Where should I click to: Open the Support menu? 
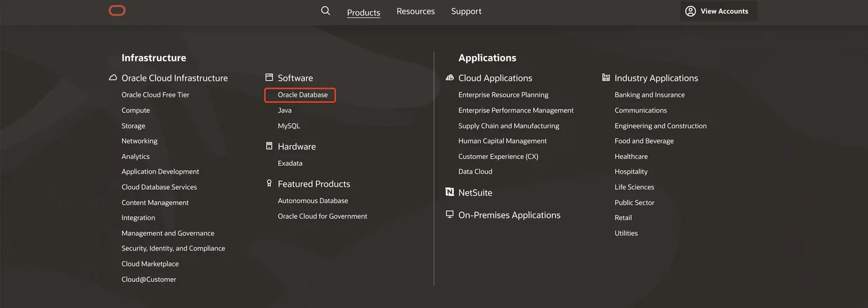point(466,11)
